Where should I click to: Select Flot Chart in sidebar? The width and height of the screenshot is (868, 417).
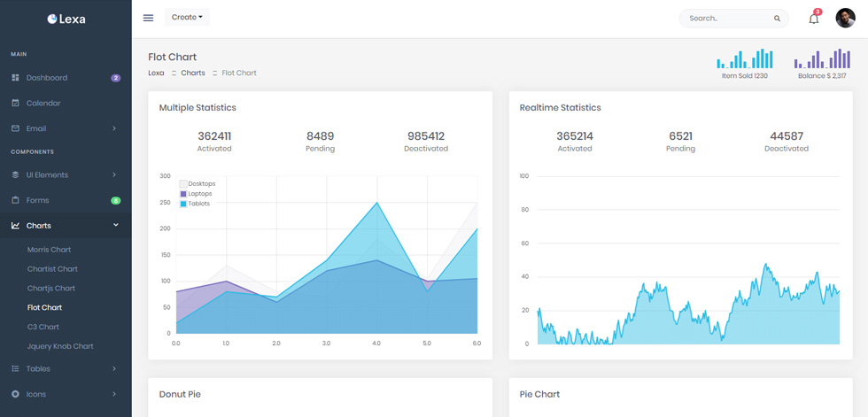click(45, 307)
